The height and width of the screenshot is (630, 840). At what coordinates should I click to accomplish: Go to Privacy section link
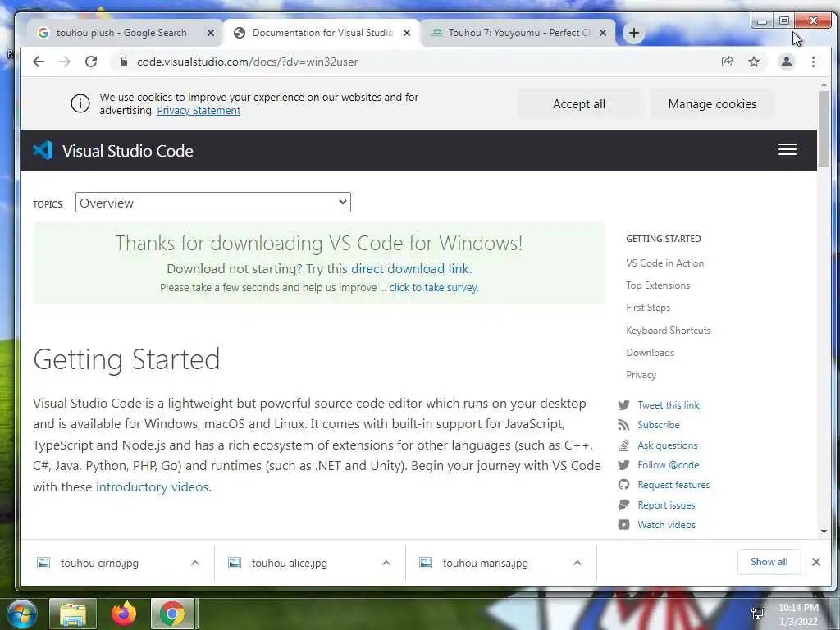point(641,374)
